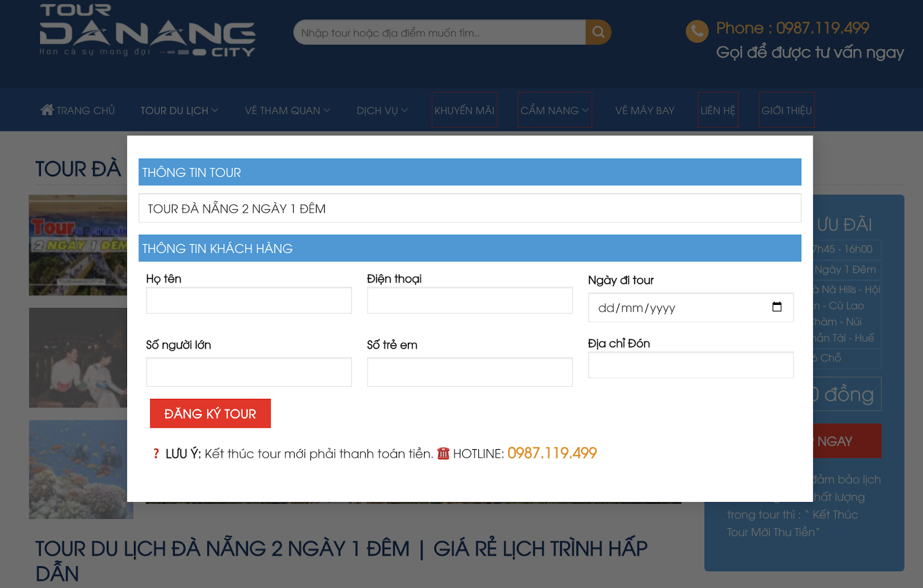Expand the Tour Du Lịch dropdown
Viewport: 923px width, 588px height.
pos(179,110)
